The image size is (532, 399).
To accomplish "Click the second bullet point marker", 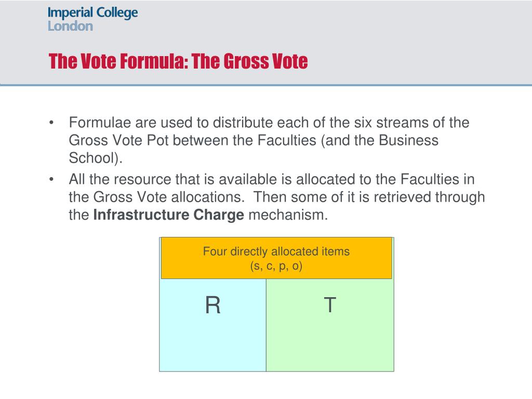I will click(x=51, y=179).
